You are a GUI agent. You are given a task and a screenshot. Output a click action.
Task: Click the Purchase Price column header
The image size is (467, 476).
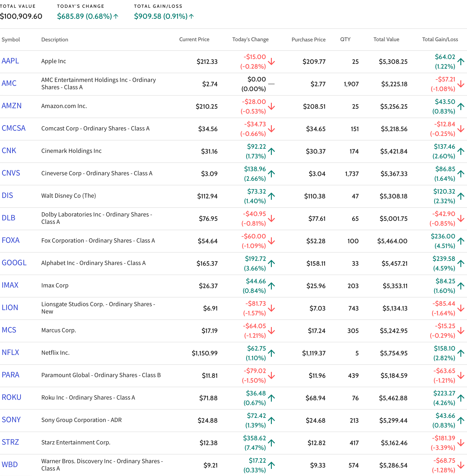click(309, 40)
